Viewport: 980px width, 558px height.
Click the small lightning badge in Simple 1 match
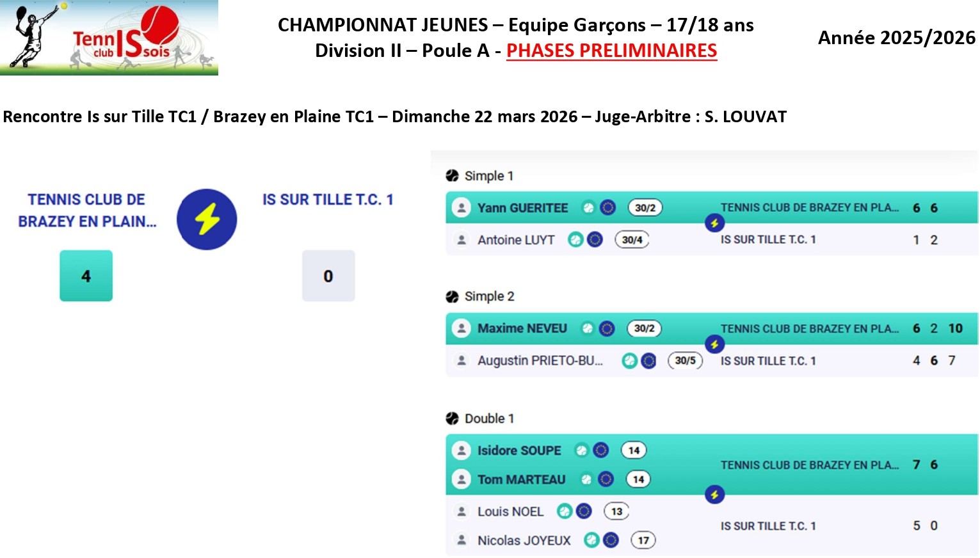[x=714, y=223]
